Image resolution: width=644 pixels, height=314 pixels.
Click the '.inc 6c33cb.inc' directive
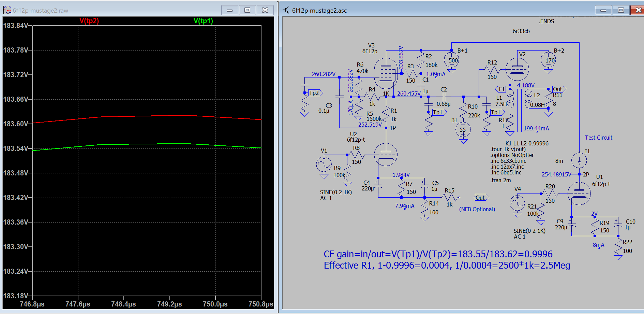coord(508,161)
